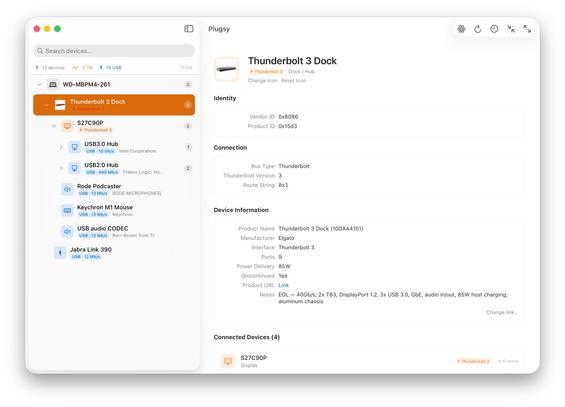Click Change link in Device Information
This screenshot has width=565, height=407.
(x=502, y=312)
